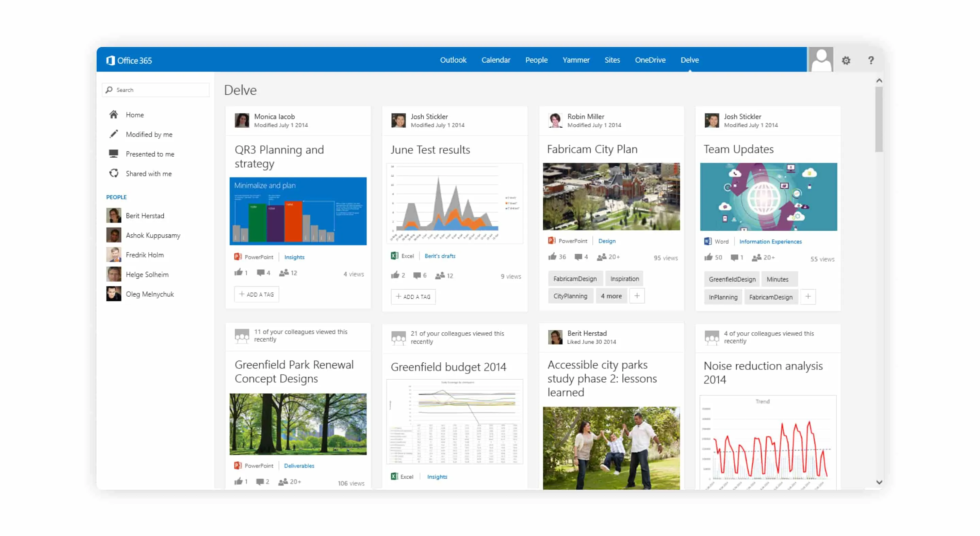Like the June Test results document
The width and height of the screenshot is (980, 536).
pyautogui.click(x=396, y=275)
